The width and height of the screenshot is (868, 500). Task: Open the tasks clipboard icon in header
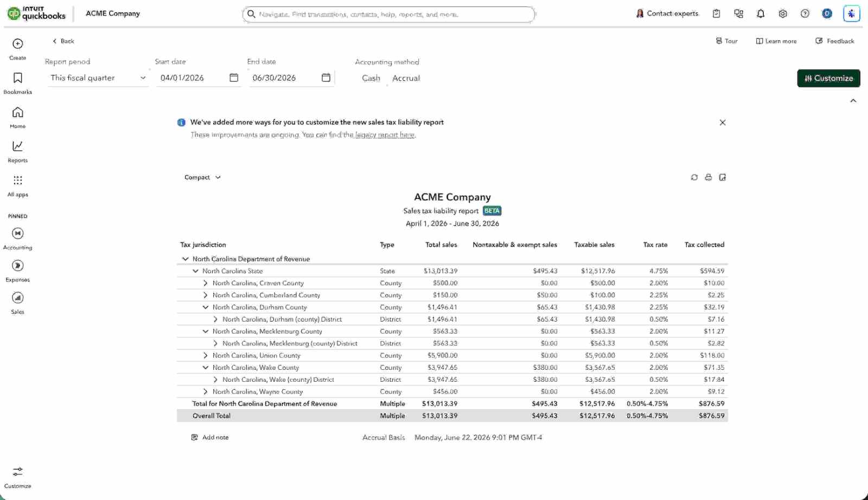coord(716,14)
